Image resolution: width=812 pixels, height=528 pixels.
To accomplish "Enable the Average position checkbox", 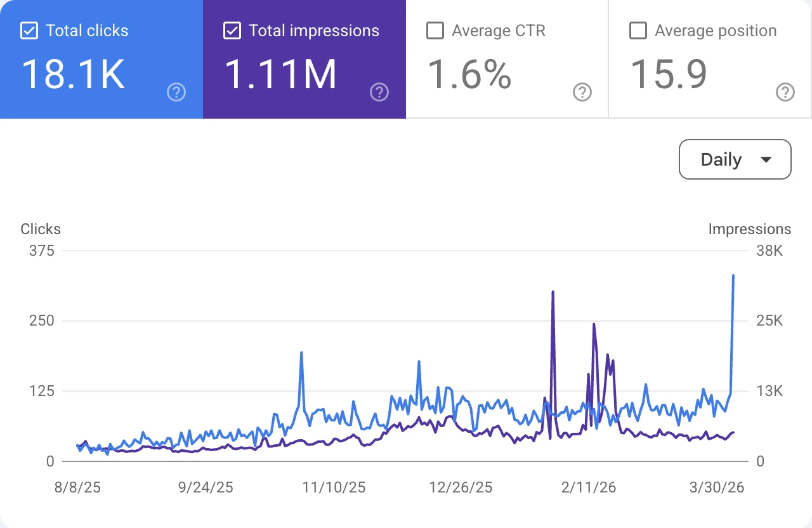I will coord(638,30).
